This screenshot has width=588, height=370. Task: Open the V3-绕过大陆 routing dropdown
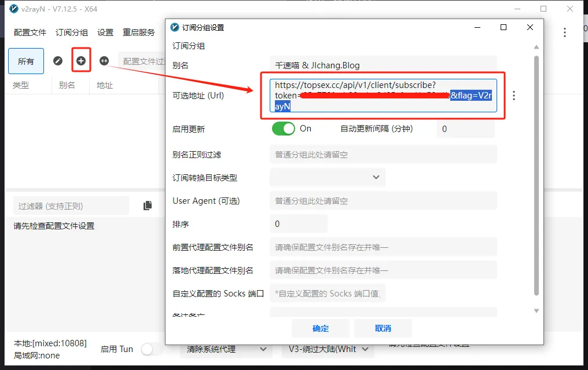click(x=328, y=349)
